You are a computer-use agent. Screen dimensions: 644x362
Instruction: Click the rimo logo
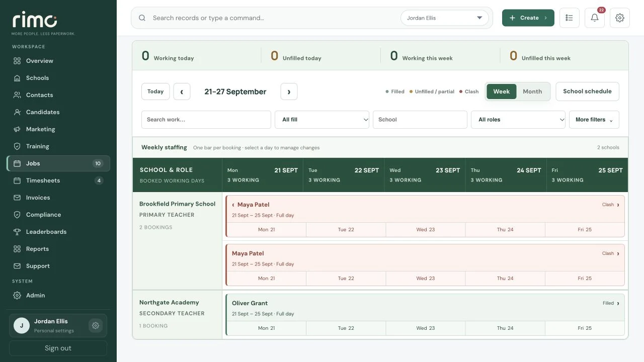[x=35, y=20]
